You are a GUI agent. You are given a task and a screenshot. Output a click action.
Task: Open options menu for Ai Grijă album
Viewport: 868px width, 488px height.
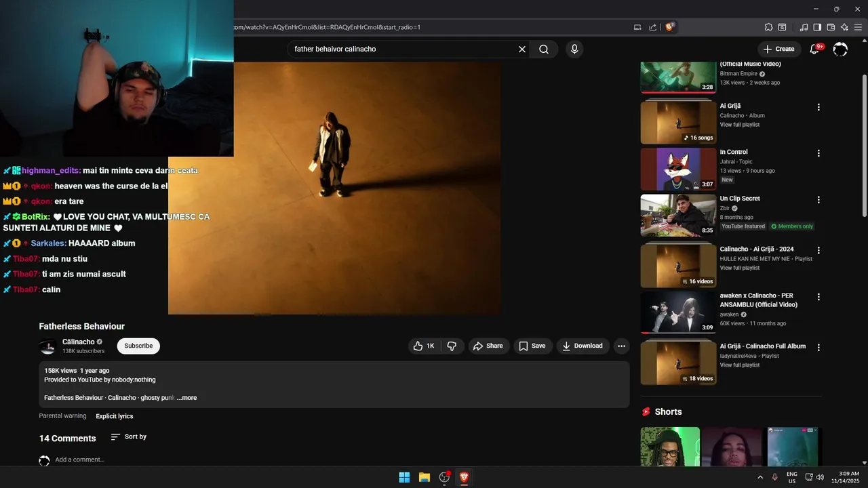point(818,107)
